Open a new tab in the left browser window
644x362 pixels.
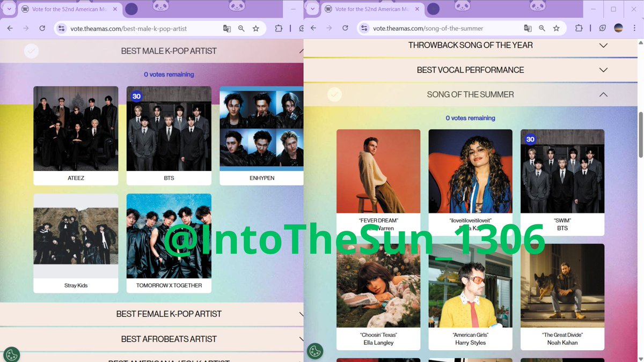pyautogui.click(x=131, y=9)
